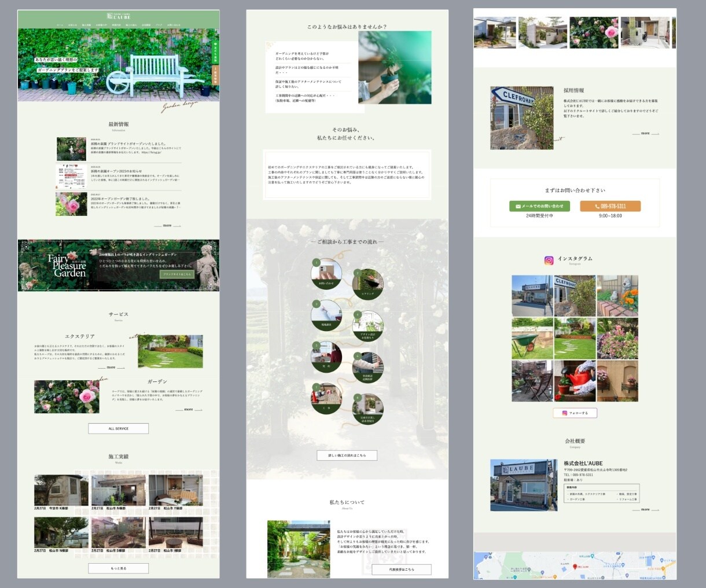Image resolution: width=706 pixels, height=588 pixels.
Task: Click the green side tab on hero image
Action: (215, 52)
